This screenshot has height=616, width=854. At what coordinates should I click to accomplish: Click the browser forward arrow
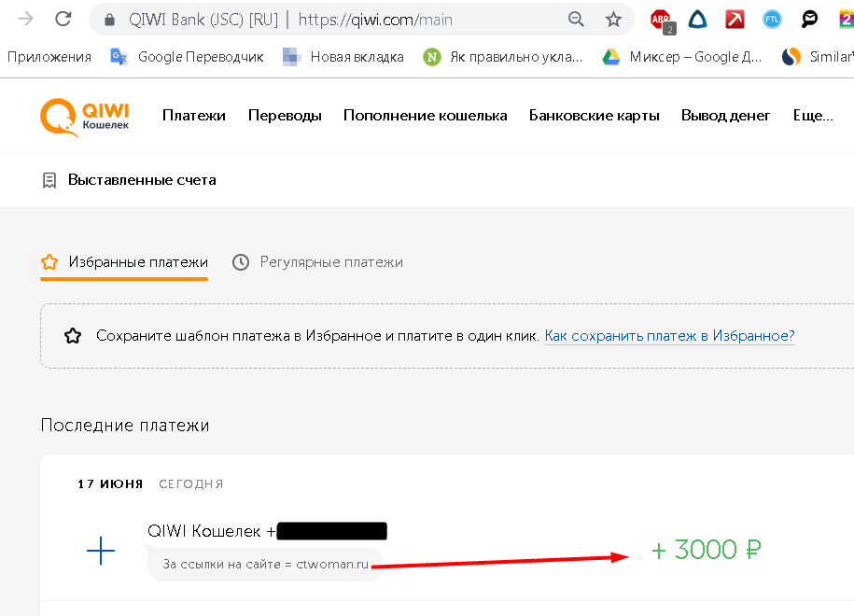(x=25, y=19)
